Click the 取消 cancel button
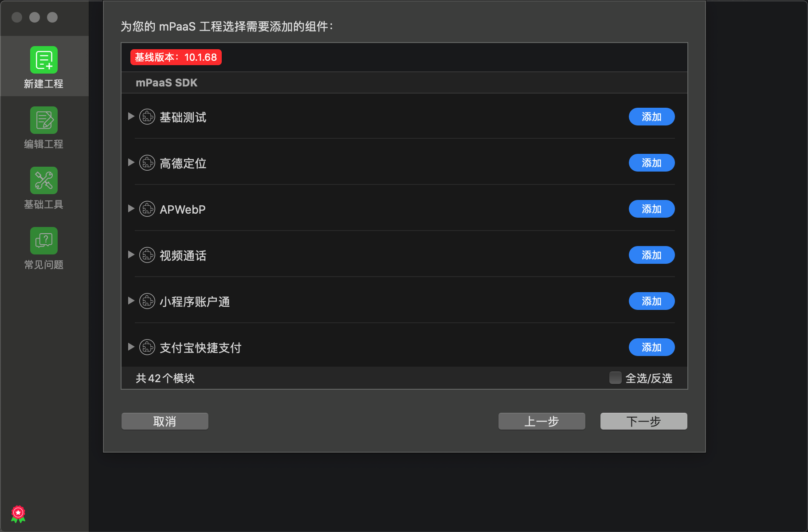808x532 pixels. (165, 421)
